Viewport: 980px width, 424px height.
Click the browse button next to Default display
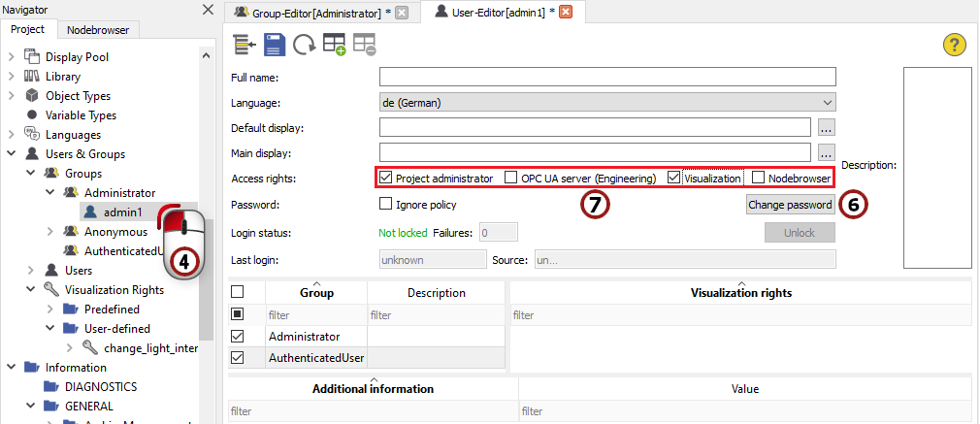pyautogui.click(x=826, y=127)
